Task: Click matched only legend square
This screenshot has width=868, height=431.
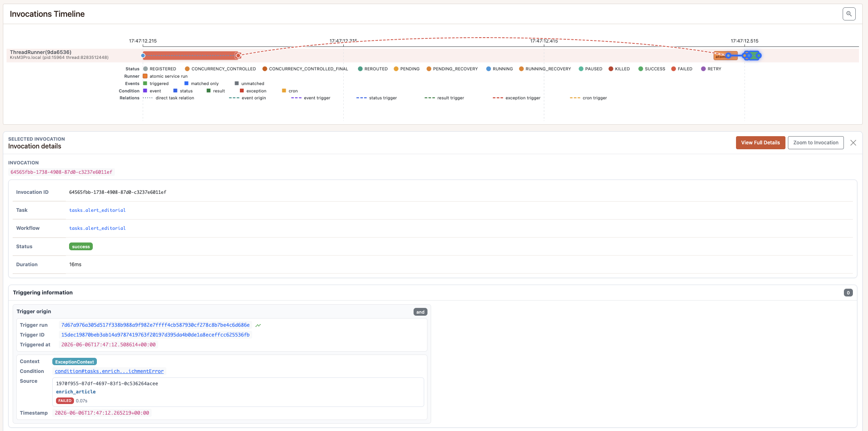Action: [x=186, y=83]
